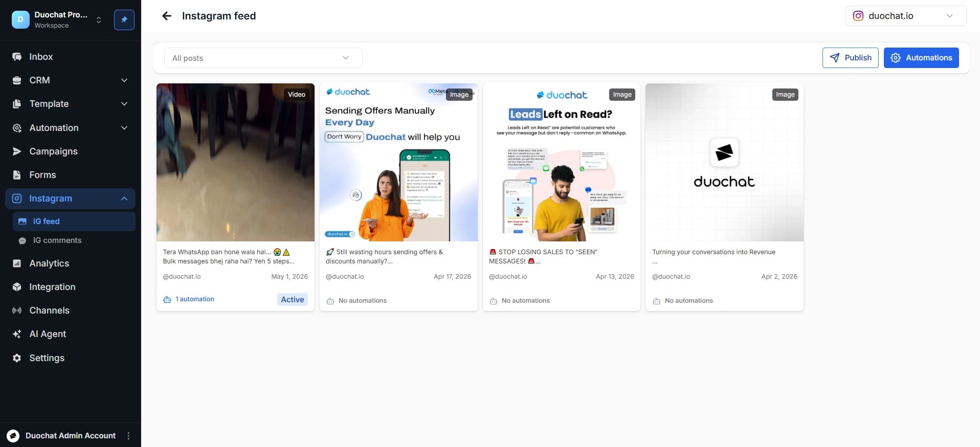This screenshot has width=980, height=447.
Task: Expand the Automation submenu chevron
Action: tap(124, 128)
